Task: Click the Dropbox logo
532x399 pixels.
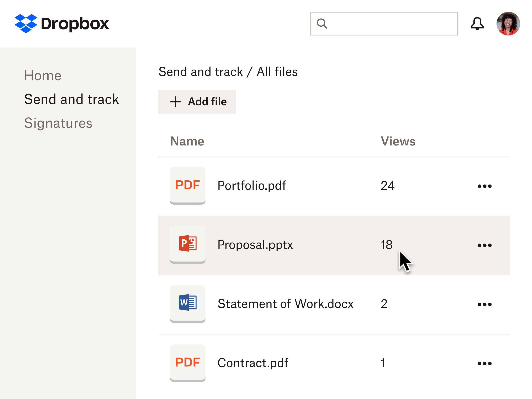Action: point(61,23)
